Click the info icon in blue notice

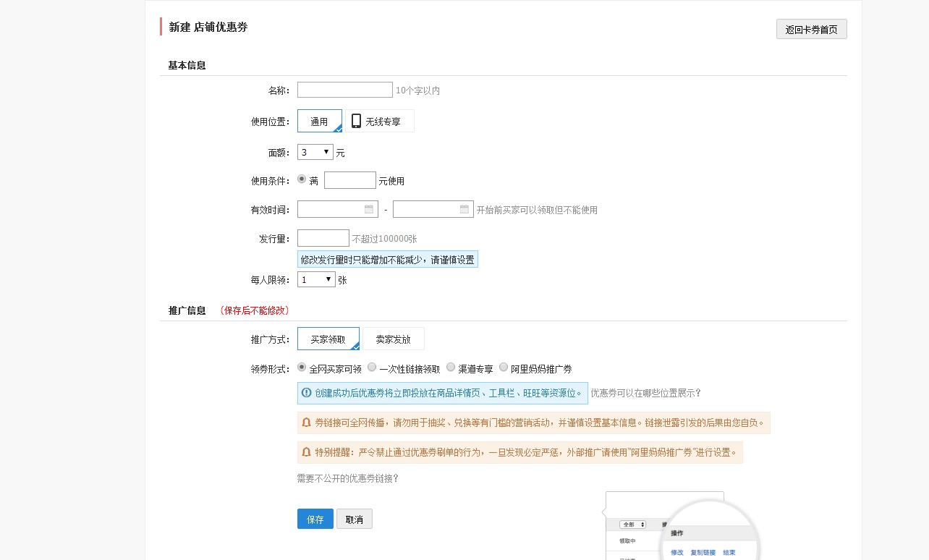tap(306, 393)
